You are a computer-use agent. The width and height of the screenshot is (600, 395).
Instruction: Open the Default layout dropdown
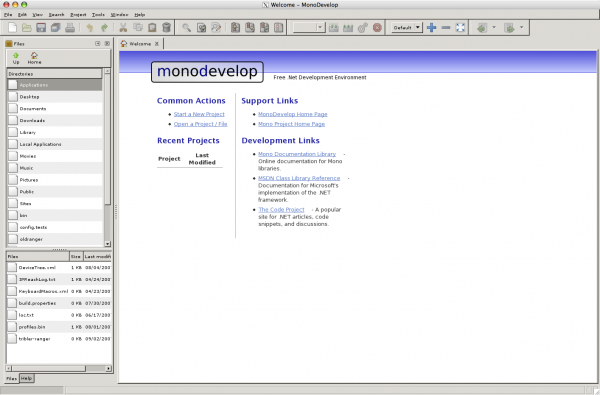407,28
